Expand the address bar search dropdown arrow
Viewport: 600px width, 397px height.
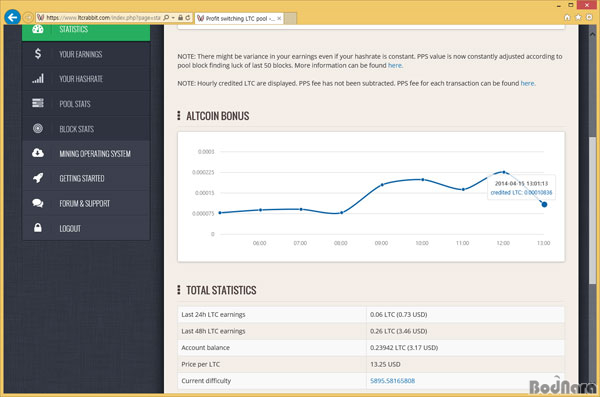173,18
